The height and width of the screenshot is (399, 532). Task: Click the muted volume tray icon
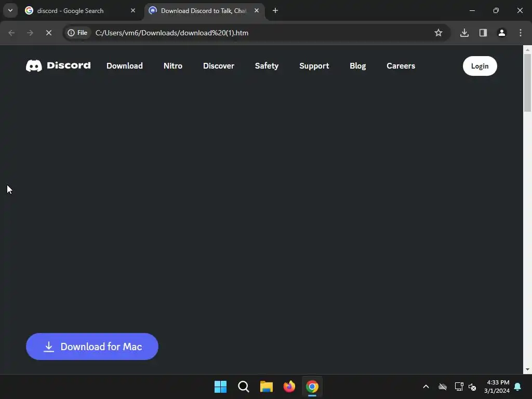472,387
